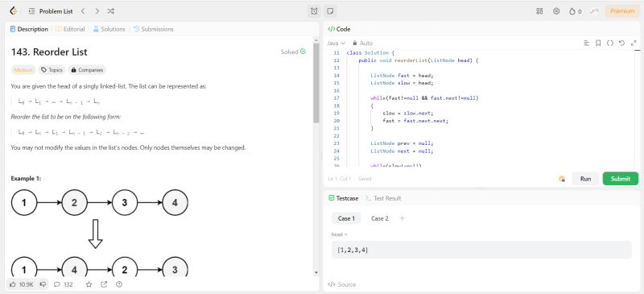View the streak fire counter
Screen dimensions: 644x294
click(x=575, y=11)
